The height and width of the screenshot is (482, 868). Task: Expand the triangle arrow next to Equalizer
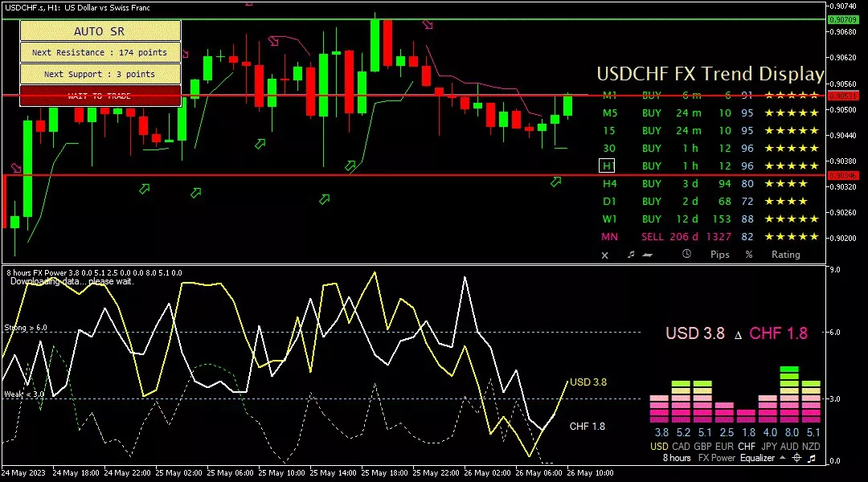tap(781, 458)
